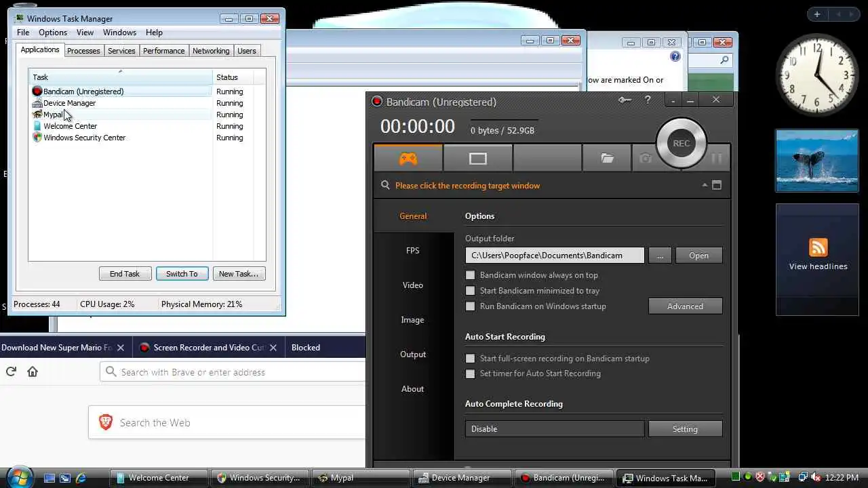Collapse Bandicam panel with small up arrow
Image resolution: width=868 pixels, height=488 pixels.
click(x=705, y=185)
